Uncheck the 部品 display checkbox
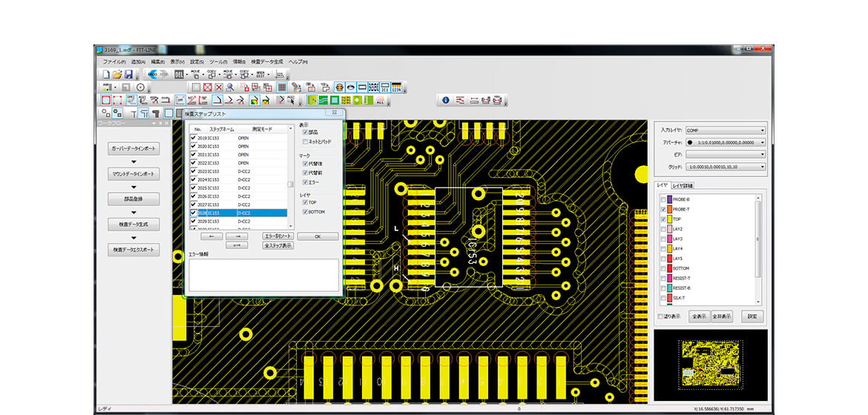 pos(305,132)
